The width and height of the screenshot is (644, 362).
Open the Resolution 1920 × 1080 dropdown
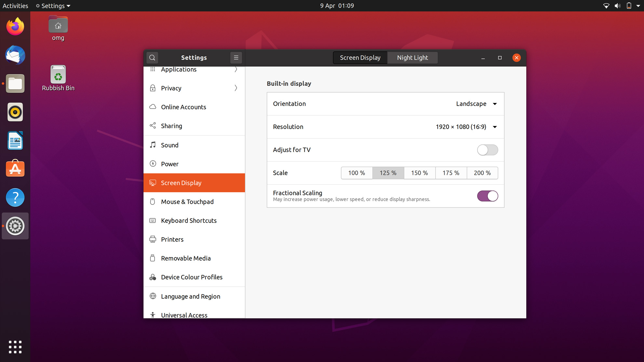(466, 127)
